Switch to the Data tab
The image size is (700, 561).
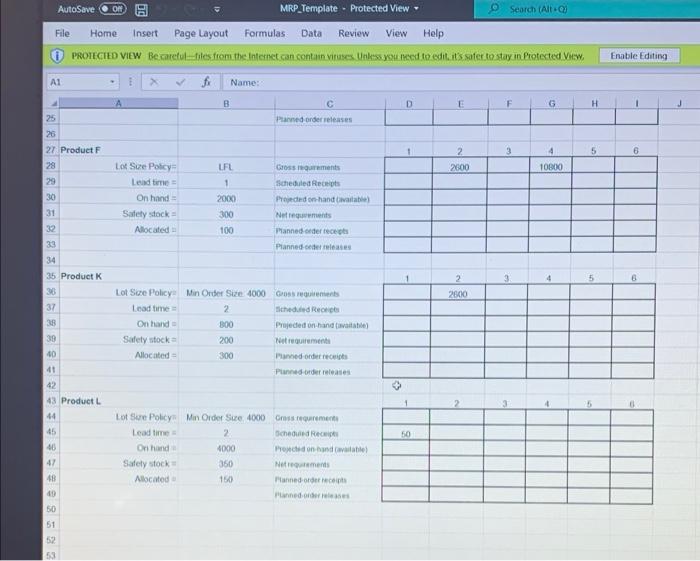pos(311,33)
